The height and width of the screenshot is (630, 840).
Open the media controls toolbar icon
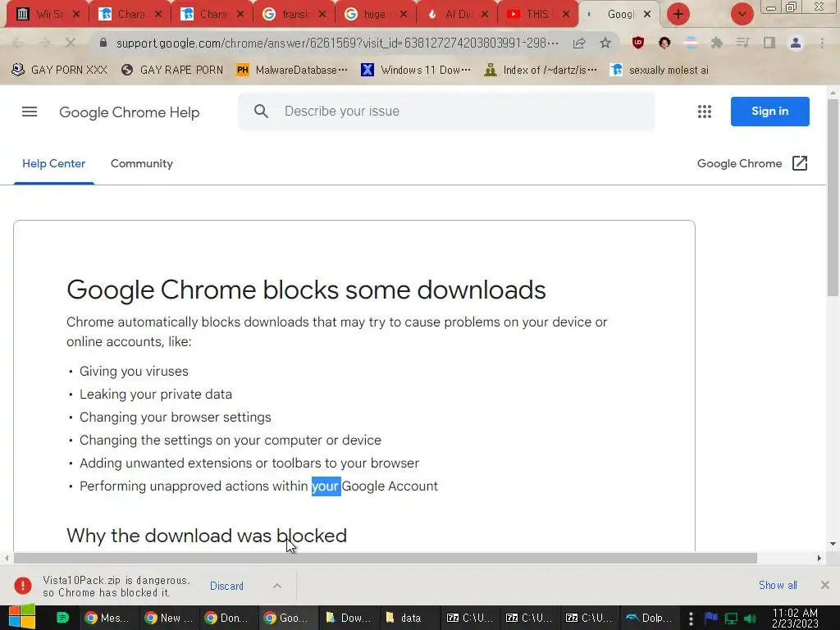tap(742, 43)
